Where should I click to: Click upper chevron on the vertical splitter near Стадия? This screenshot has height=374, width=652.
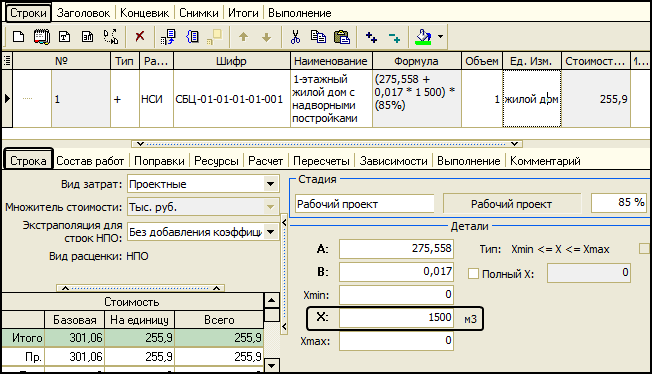[284, 223]
